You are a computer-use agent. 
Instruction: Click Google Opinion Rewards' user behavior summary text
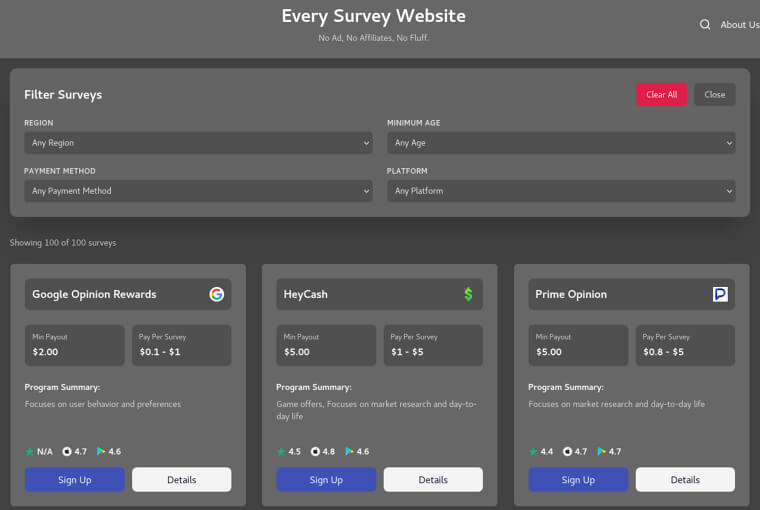coord(103,404)
